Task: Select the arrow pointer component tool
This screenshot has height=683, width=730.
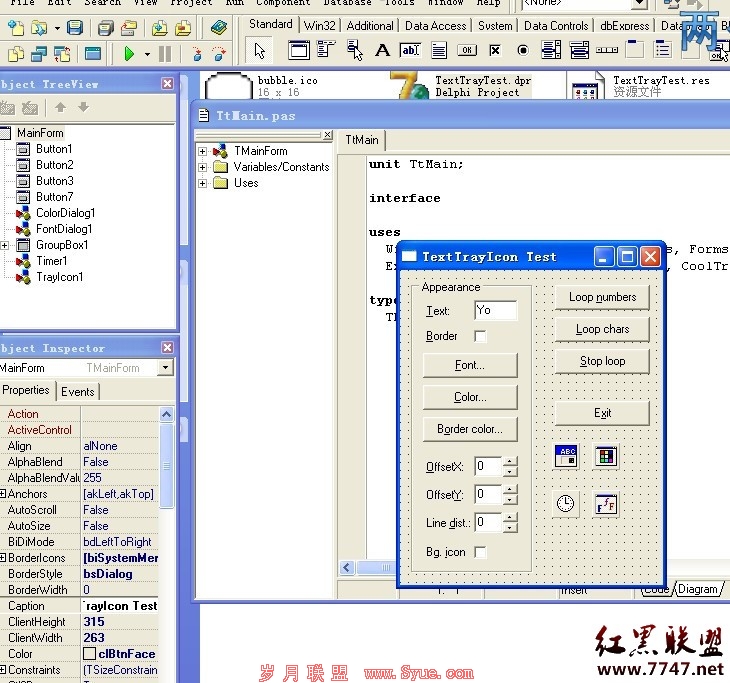Action: 259,50
